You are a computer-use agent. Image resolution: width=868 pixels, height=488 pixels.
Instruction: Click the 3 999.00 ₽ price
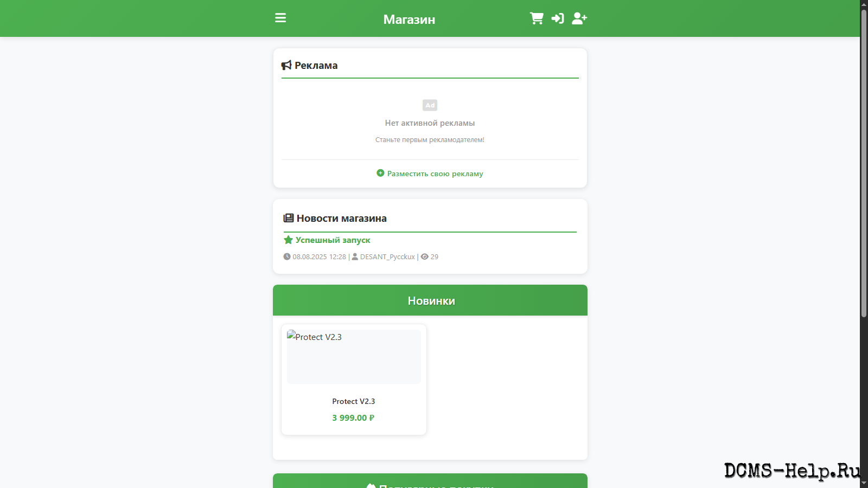point(354,418)
